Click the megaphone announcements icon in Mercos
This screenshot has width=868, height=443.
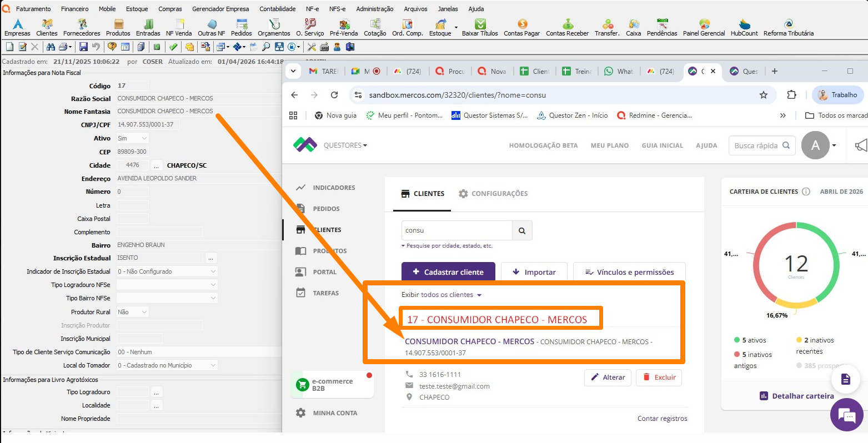point(861,145)
